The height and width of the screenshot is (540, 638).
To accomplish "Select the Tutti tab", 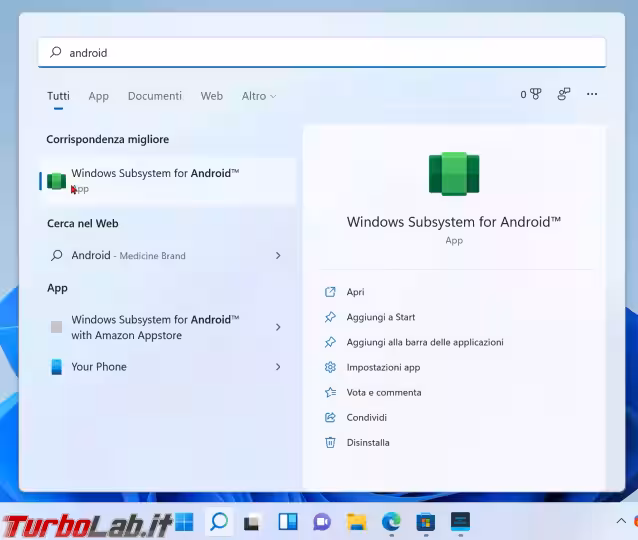I will (x=58, y=96).
